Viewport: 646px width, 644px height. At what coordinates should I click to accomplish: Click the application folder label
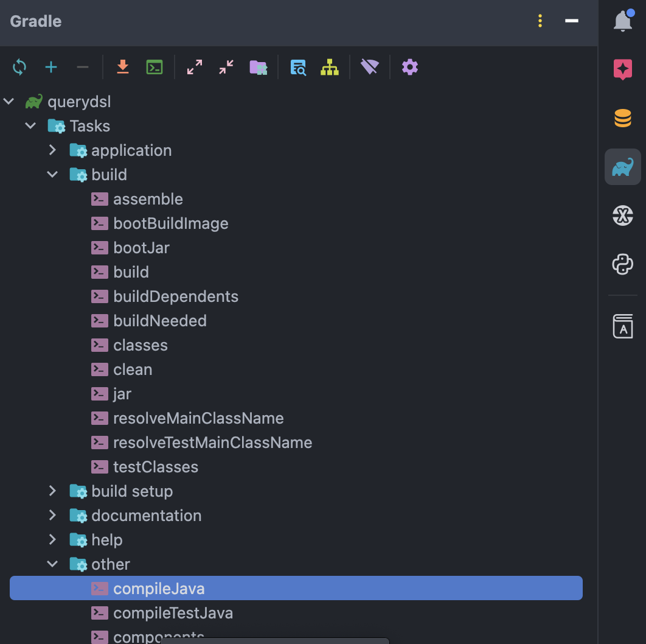(131, 150)
